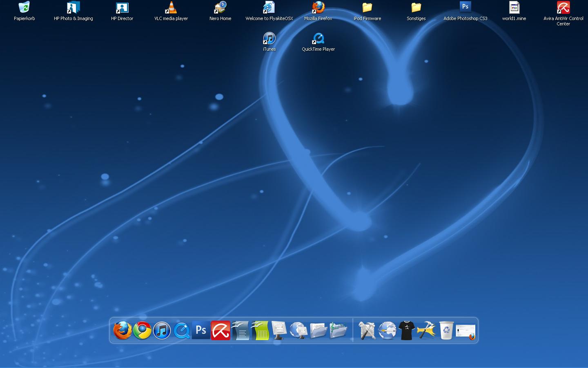Open the recycle bin in the dock
Viewport: 588px width, 368px height.
[x=446, y=330]
